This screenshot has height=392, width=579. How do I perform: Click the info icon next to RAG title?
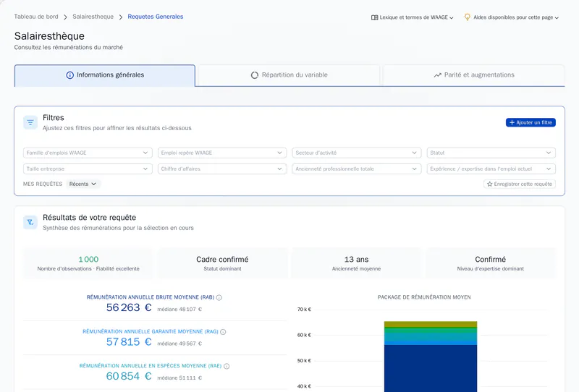[223, 332]
